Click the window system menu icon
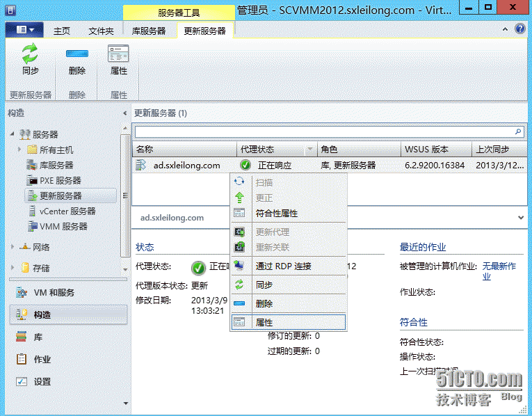Image resolution: width=532 pixels, height=416 pixels. (x=10, y=10)
